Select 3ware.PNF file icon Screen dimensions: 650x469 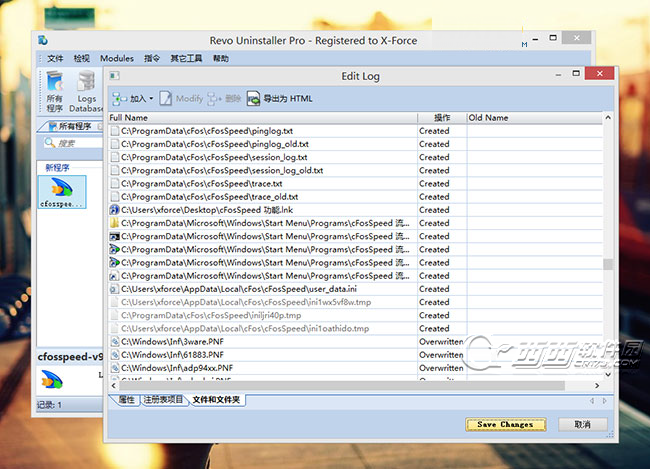[x=114, y=342]
